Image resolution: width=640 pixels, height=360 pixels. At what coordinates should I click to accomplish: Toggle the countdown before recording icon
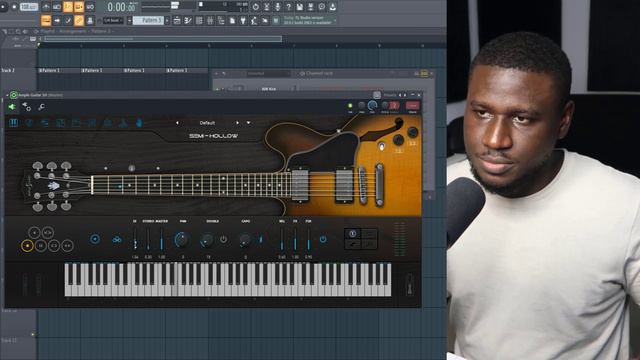click(x=68, y=7)
